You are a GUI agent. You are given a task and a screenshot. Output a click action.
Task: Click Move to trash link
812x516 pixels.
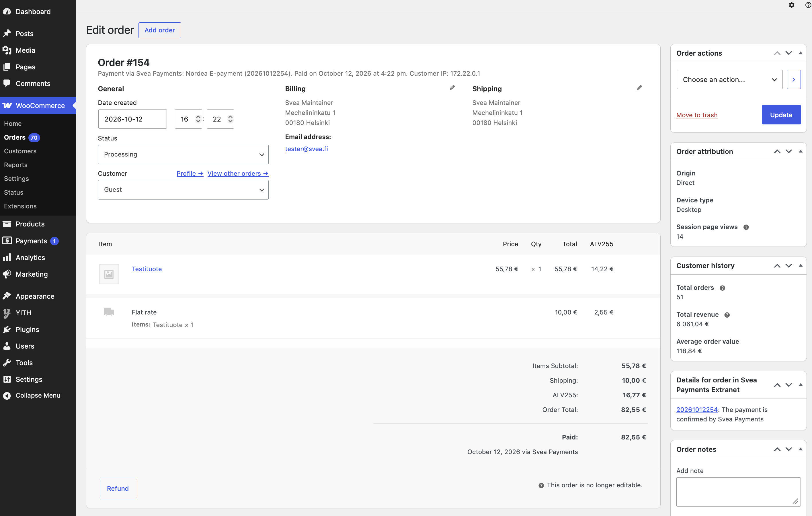point(697,115)
